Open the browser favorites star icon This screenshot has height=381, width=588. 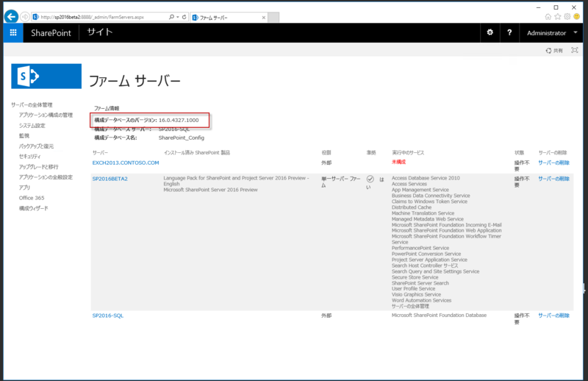(x=562, y=17)
